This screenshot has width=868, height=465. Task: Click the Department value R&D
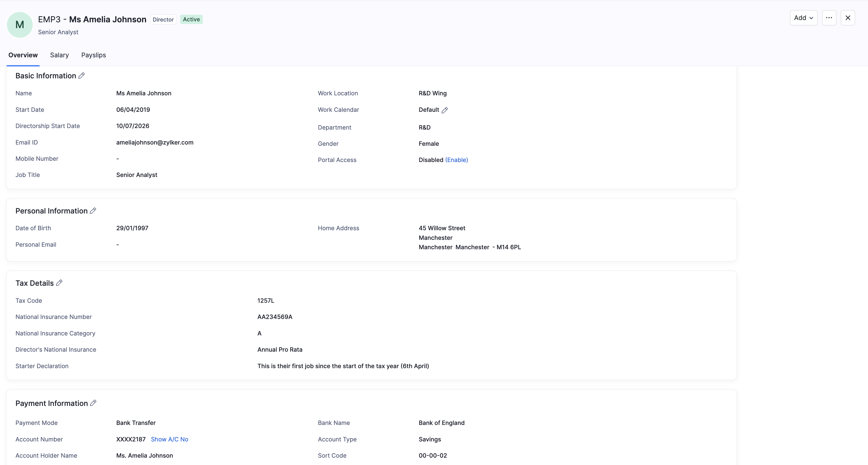(425, 128)
